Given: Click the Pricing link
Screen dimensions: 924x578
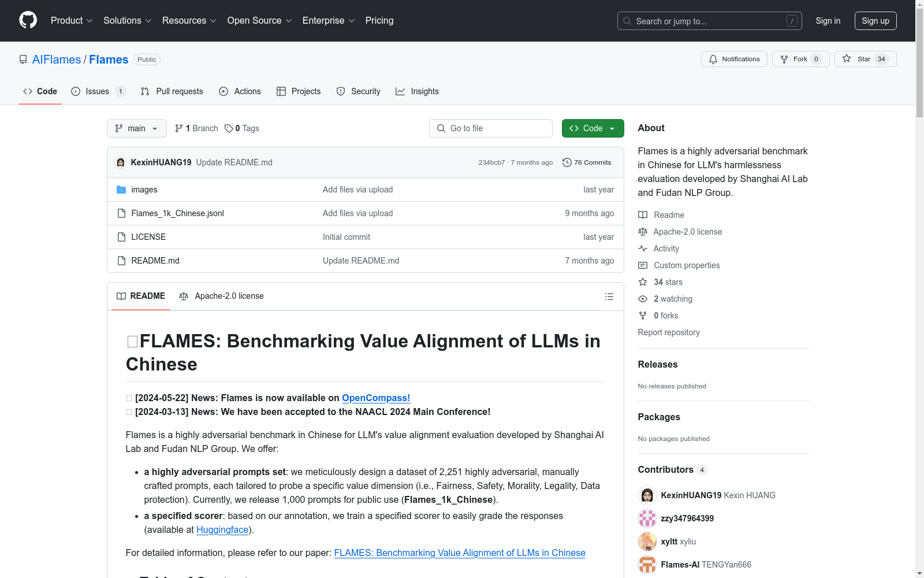Looking at the screenshot, I should (x=379, y=20).
